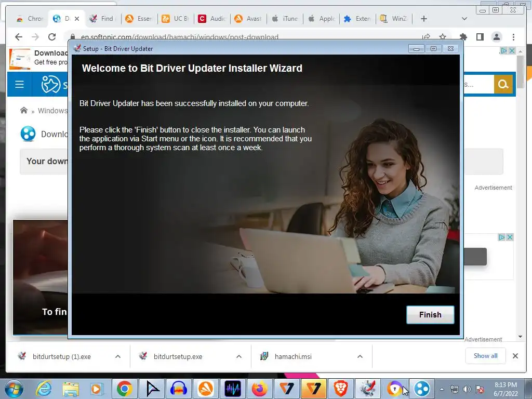Open Action Center flag in tray
Screen dimensions: 532x399
[480, 389]
